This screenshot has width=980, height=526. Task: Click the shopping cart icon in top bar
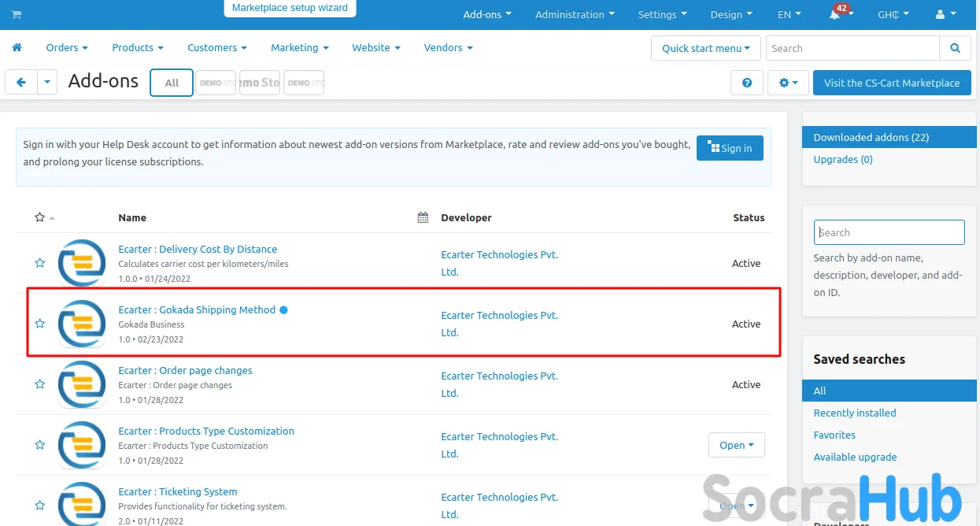tap(17, 15)
